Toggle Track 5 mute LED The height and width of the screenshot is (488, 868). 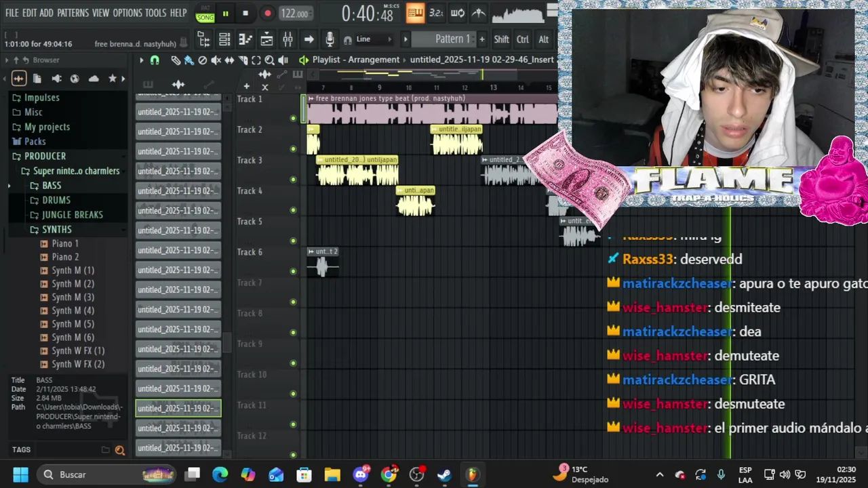point(293,241)
